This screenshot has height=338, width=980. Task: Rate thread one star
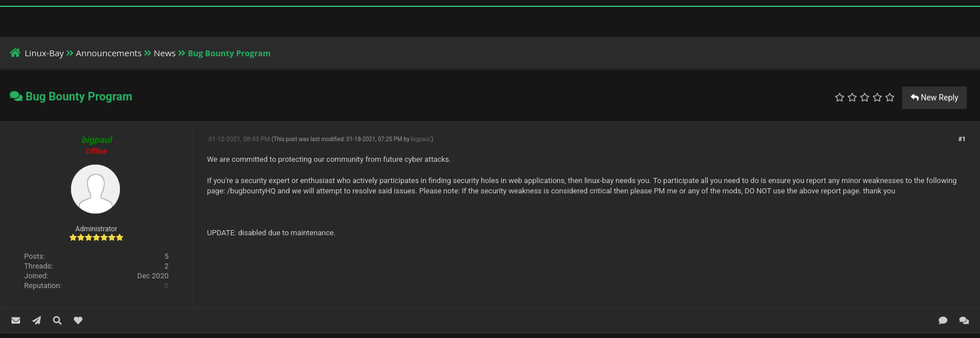[x=840, y=98]
